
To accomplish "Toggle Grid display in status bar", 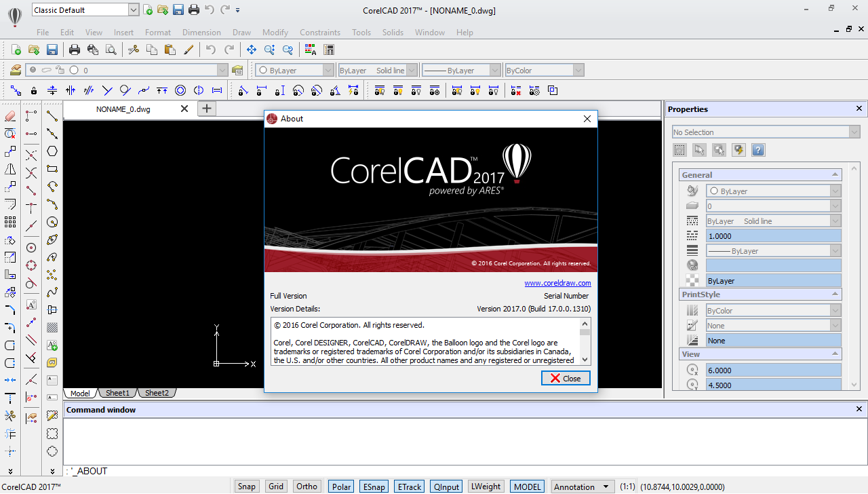I will [x=276, y=487].
